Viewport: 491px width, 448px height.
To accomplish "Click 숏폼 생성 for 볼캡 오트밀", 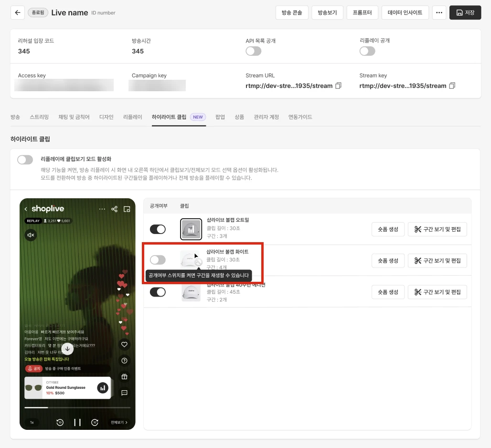I will click(388, 229).
